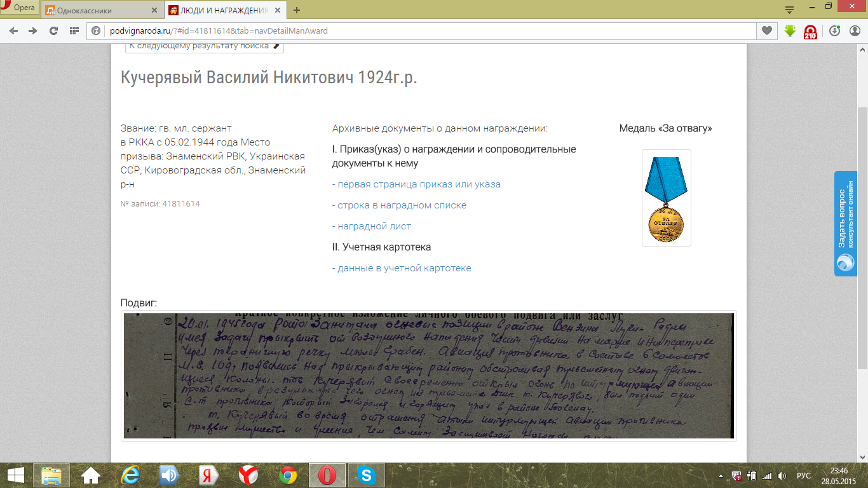Viewport: 868px width, 488px height.
Task: Open the Speed Dial grid icon
Action: click(x=74, y=30)
